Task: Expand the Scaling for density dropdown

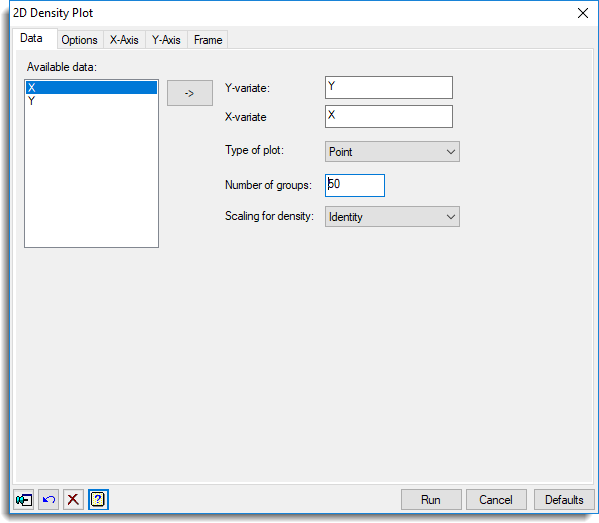Action: pyautogui.click(x=392, y=217)
